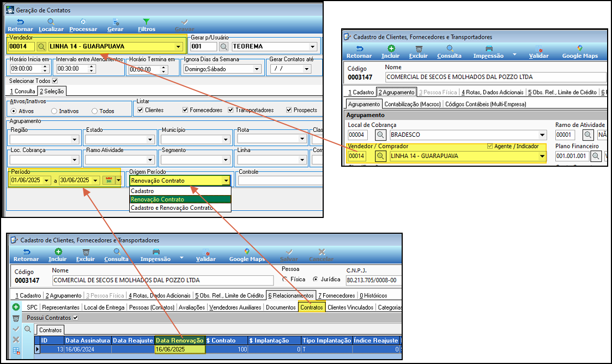This screenshot has height=364, width=612.
Task: Open the 6 Relacionamentos tab
Action: [x=291, y=295]
